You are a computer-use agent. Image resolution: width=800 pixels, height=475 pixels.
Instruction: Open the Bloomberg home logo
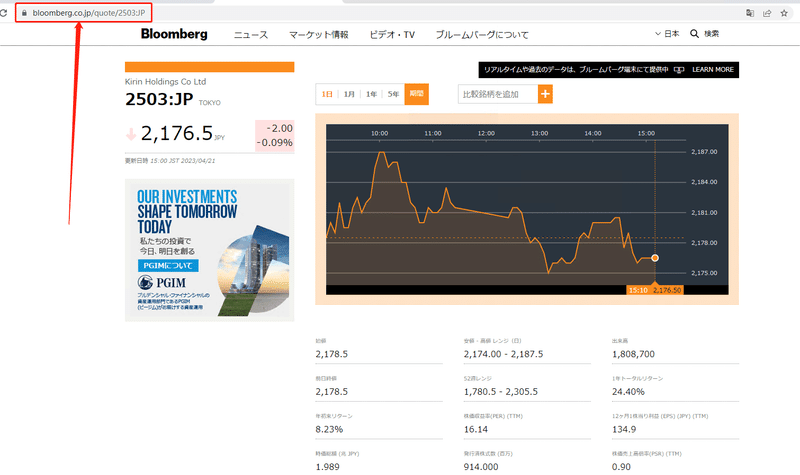(174, 34)
